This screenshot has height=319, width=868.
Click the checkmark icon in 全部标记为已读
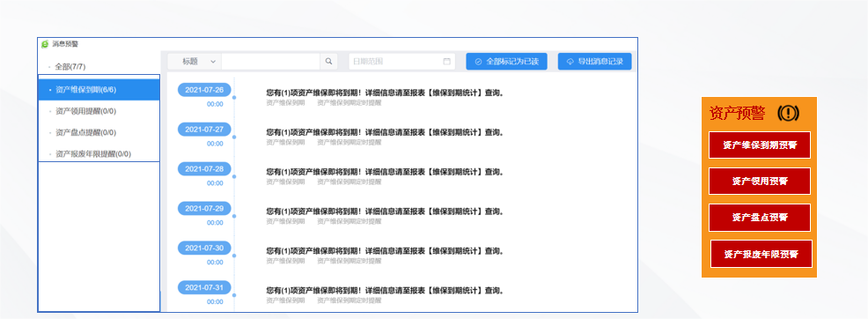(x=478, y=62)
